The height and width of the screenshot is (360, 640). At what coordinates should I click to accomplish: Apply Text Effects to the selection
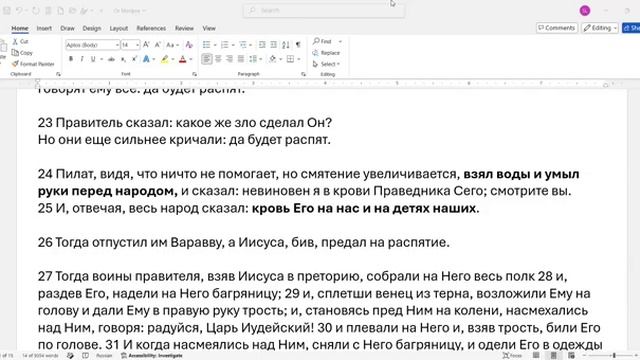click(x=146, y=59)
